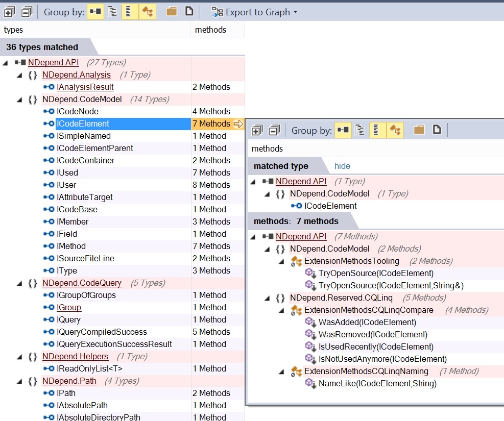Toggle group by namespace in popup toolbar
This screenshot has width=504, height=421.
coord(359,130)
